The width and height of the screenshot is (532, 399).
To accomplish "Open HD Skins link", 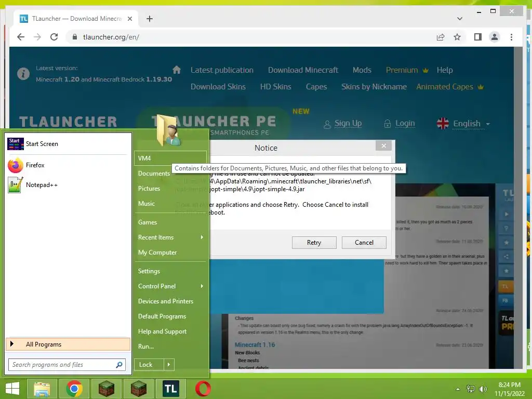I will point(275,87).
